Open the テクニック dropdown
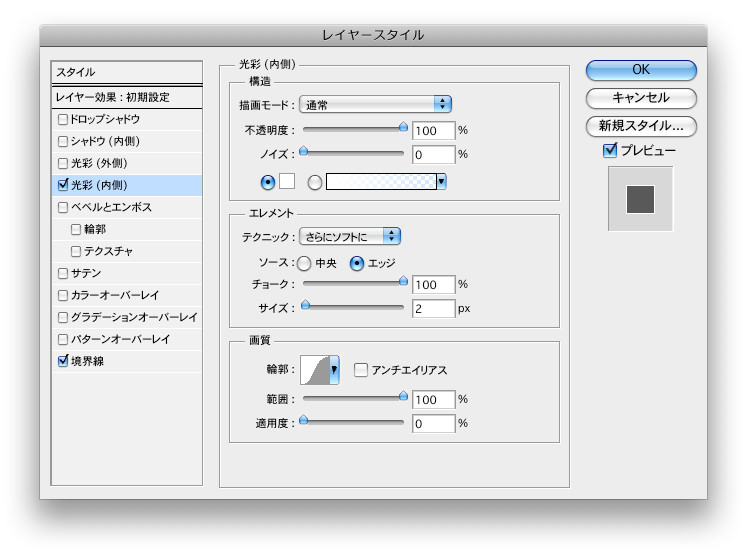Viewport: 747px width, 554px height. click(x=350, y=236)
